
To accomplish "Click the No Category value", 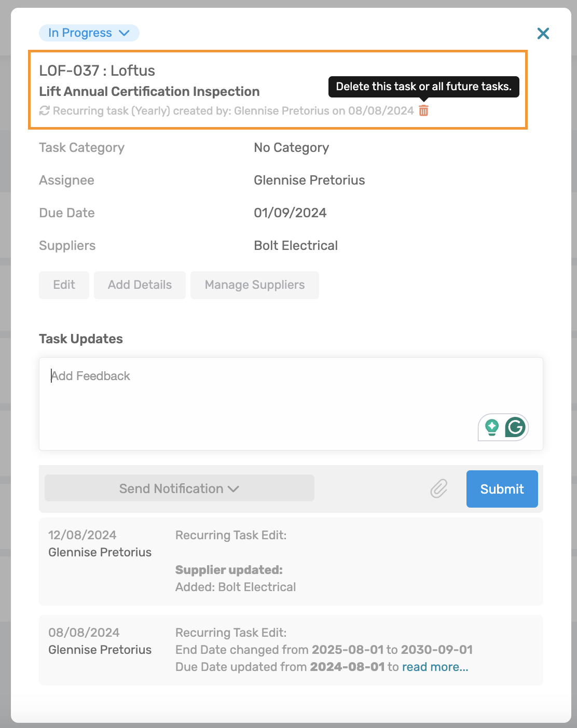I will click(292, 148).
